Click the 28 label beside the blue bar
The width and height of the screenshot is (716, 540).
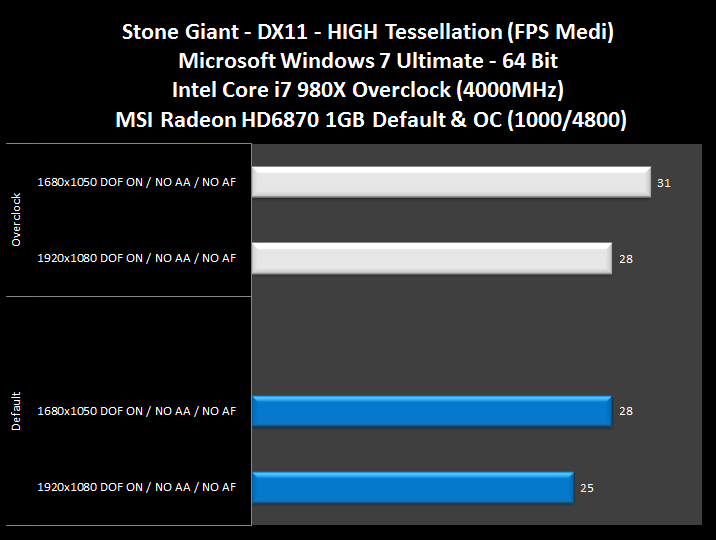click(x=626, y=411)
